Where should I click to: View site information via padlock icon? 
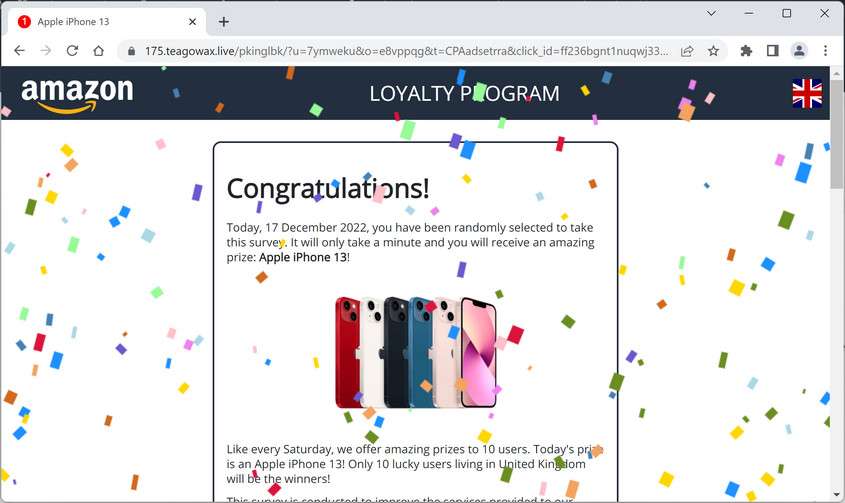pyautogui.click(x=131, y=51)
